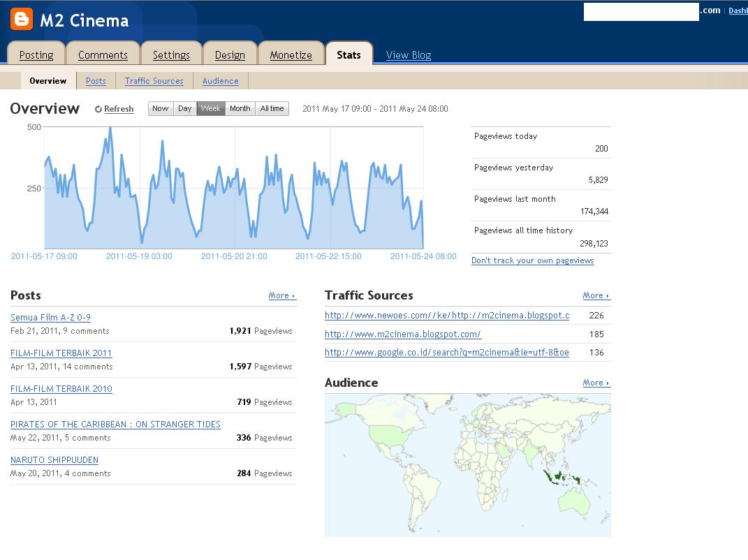Click the Don't track your own pageviews link

coord(532,260)
